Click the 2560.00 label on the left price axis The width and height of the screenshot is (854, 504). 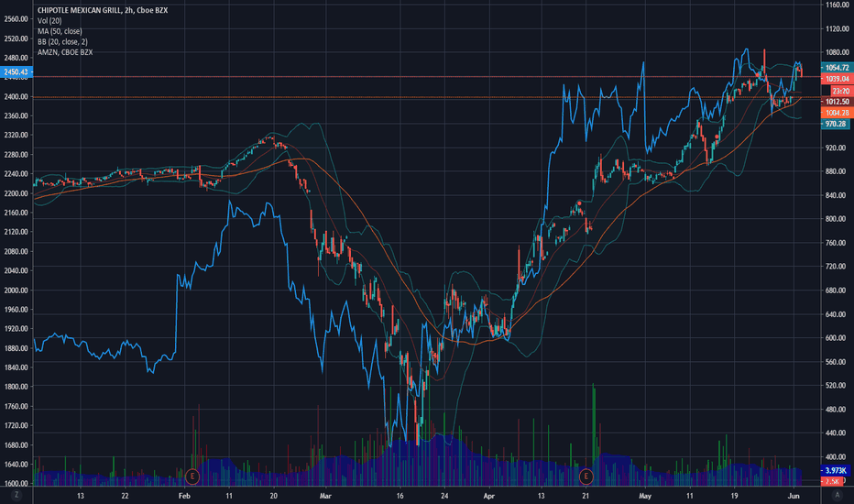tap(16, 19)
